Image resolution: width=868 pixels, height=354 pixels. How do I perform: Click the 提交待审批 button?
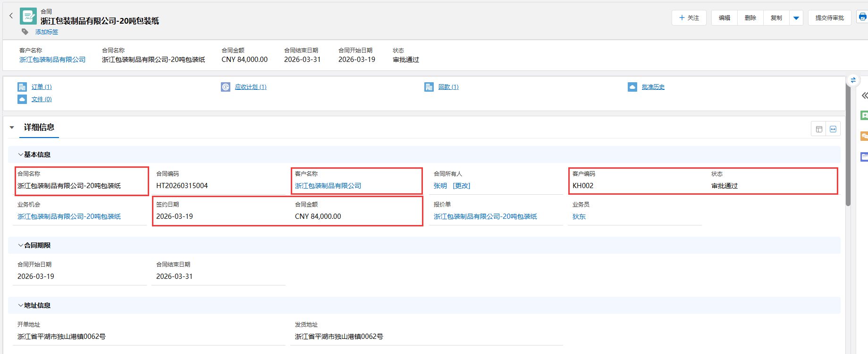pyautogui.click(x=829, y=18)
